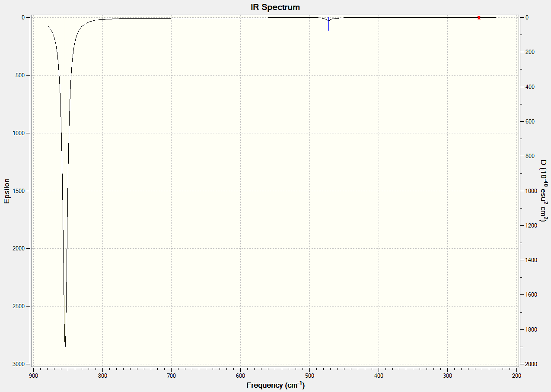Click the 'IR Spectrum' plot title
Screen dimensions: 551x392
pos(275,7)
